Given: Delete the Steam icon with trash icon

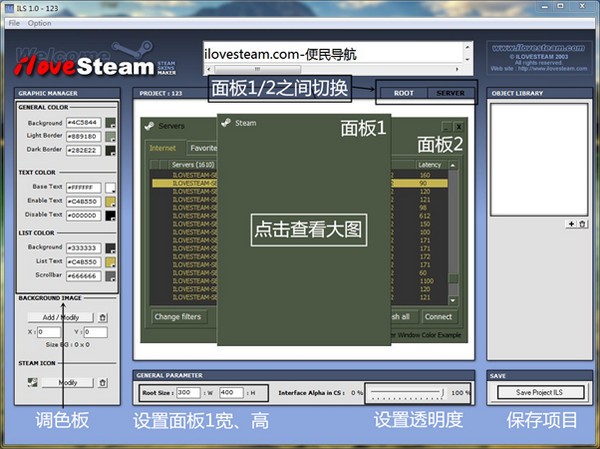Looking at the screenshot, I should (103, 382).
